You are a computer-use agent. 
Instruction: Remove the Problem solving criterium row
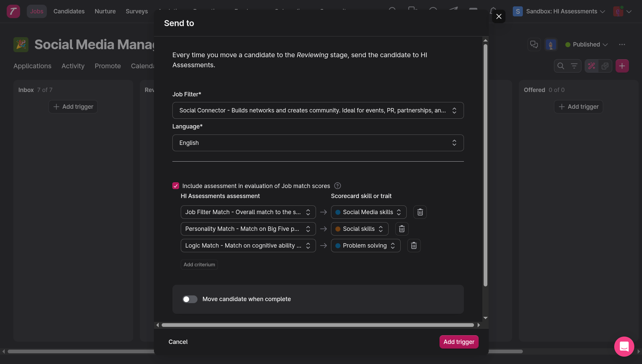414,246
